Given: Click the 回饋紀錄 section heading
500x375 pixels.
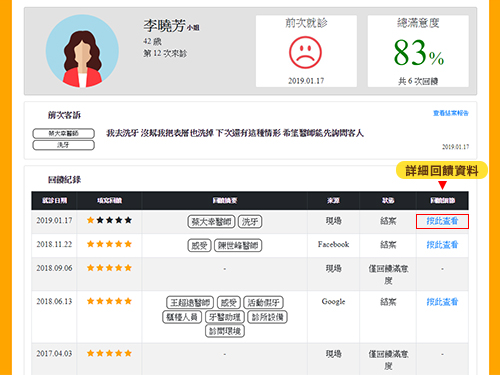Looking at the screenshot, I should tap(64, 180).
